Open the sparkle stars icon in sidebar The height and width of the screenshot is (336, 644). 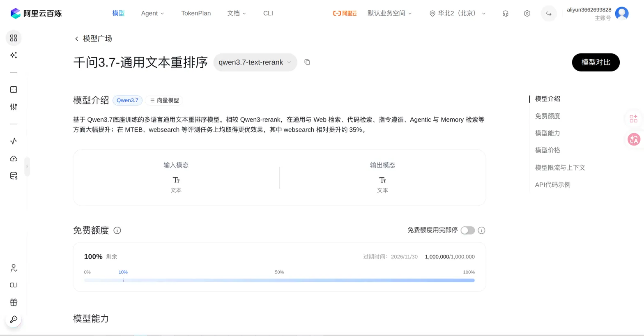(x=14, y=55)
